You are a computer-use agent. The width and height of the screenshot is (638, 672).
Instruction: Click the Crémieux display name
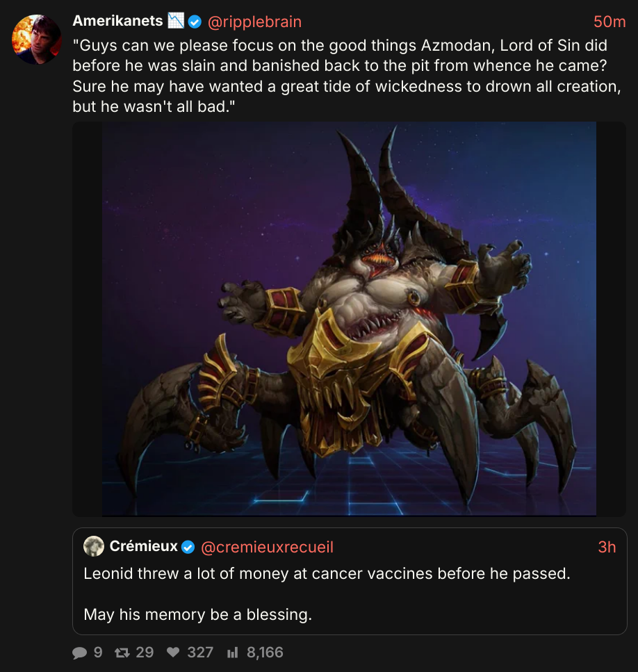(x=144, y=546)
